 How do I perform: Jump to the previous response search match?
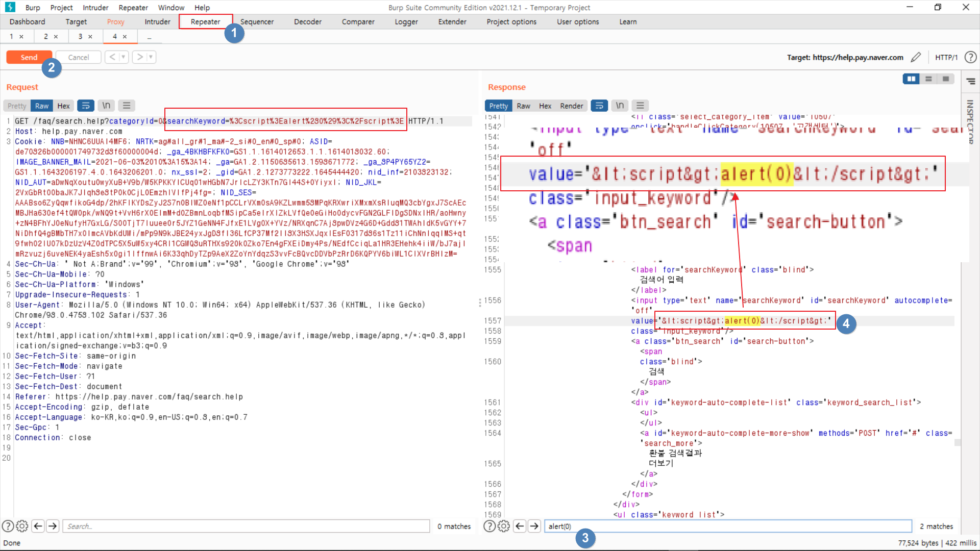[x=520, y=526]
